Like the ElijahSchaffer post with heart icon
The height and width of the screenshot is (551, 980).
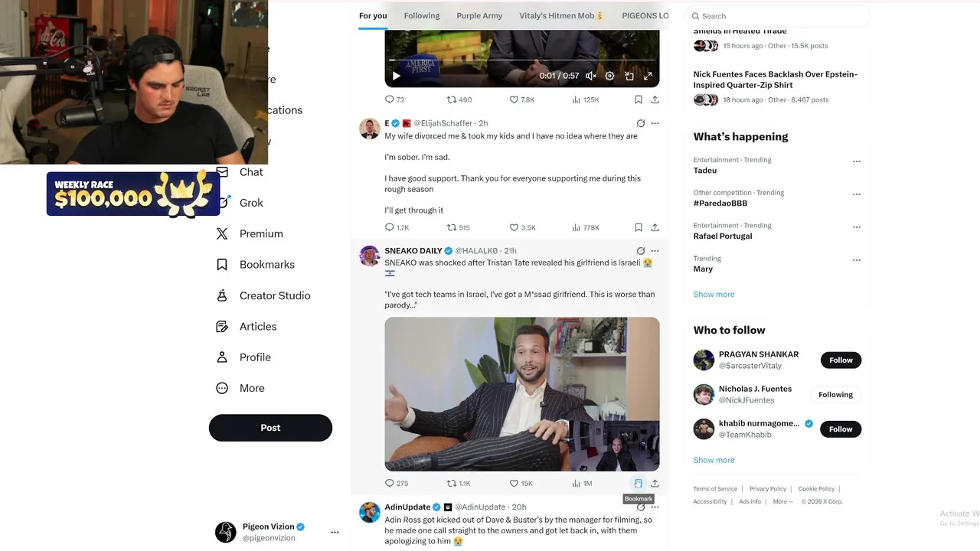point(514,227)
